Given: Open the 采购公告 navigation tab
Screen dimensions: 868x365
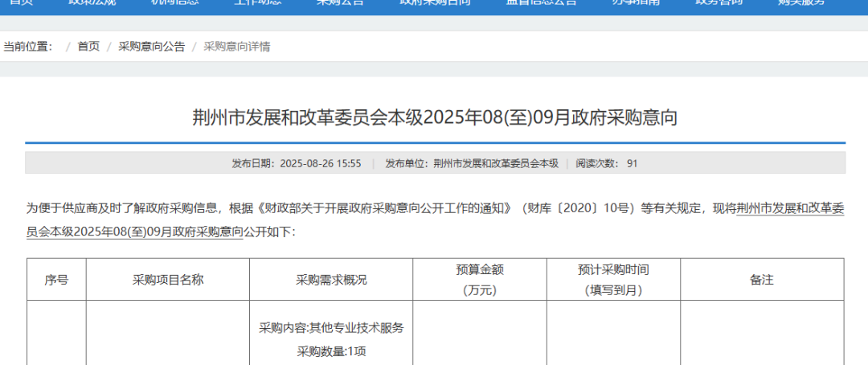Looking at the screenshot, I should coord(341,3).
